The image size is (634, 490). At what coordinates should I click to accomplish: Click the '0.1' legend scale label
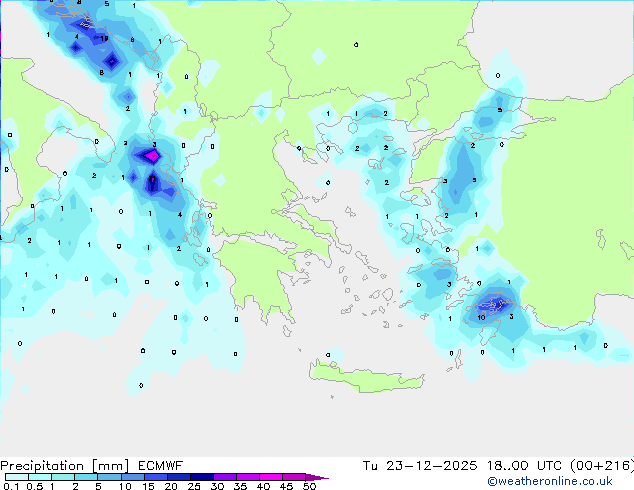[x=11, y=486]
